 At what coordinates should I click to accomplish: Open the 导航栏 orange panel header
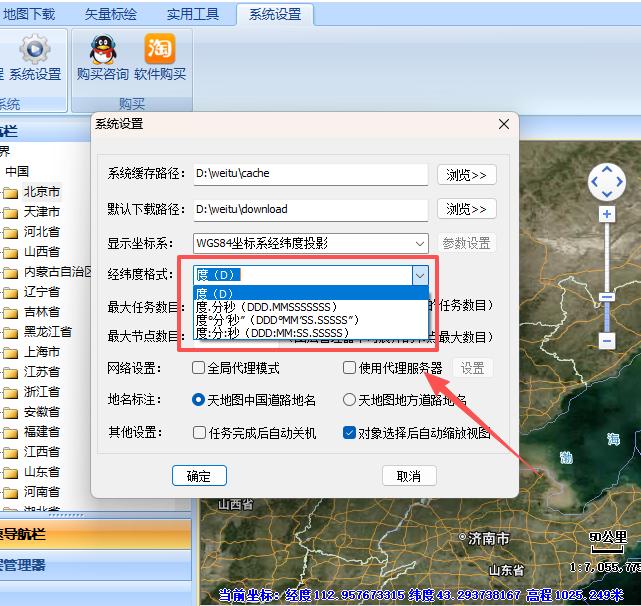click(x=95, y=534)
